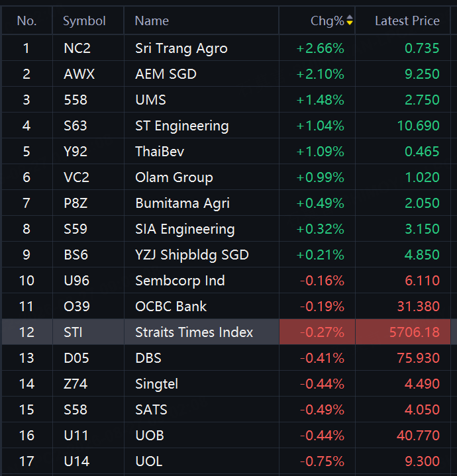Select the SATS stock name
This screenshot has height=476, width=457.
tap(151, 410)
